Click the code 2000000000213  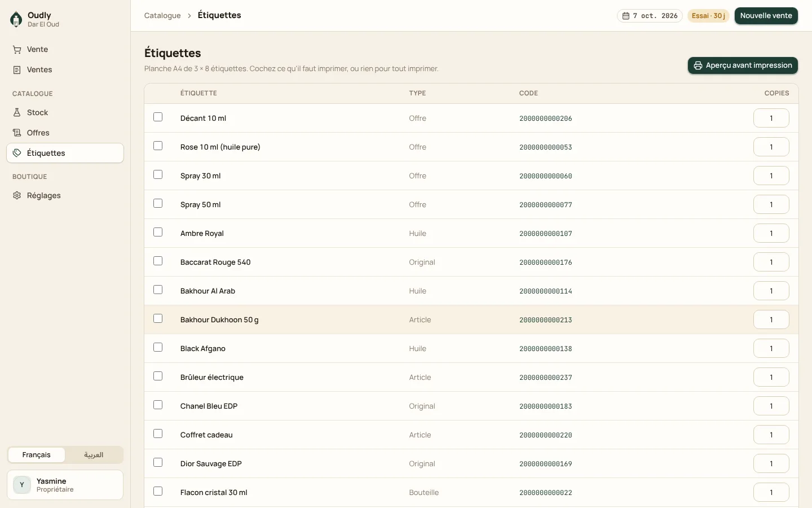[545, 320]
